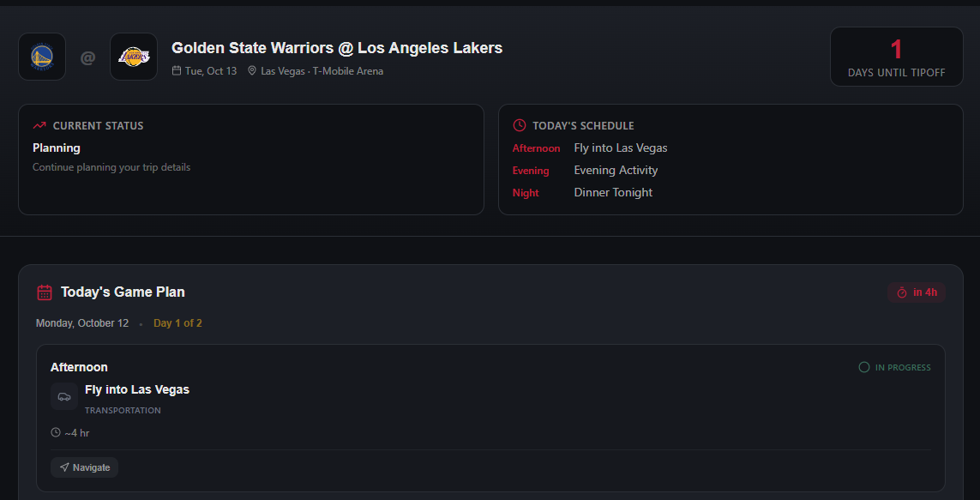Click the 'Fly into Las Vegas' game plan title
The width and height of the screenshot is (980, 500).
[x=137, y=389]
